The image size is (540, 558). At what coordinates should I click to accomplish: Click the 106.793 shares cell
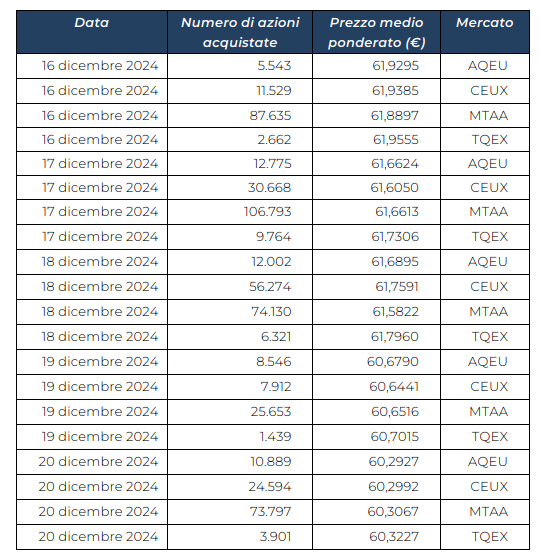[x=240, y=212]
